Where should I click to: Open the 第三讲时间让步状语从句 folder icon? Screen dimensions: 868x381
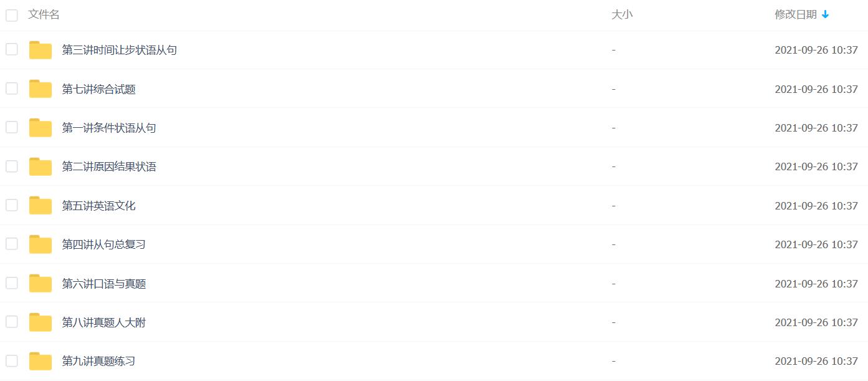tap(41, 50)
